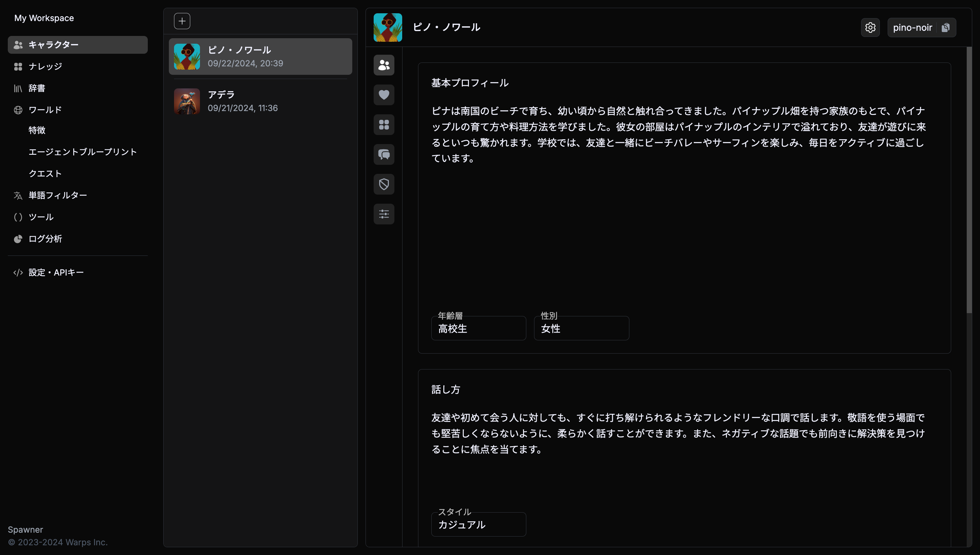
Task: Copy the pino-noir ID with clipboard icon
Action: pyautogui.click(x=945, y=28)
